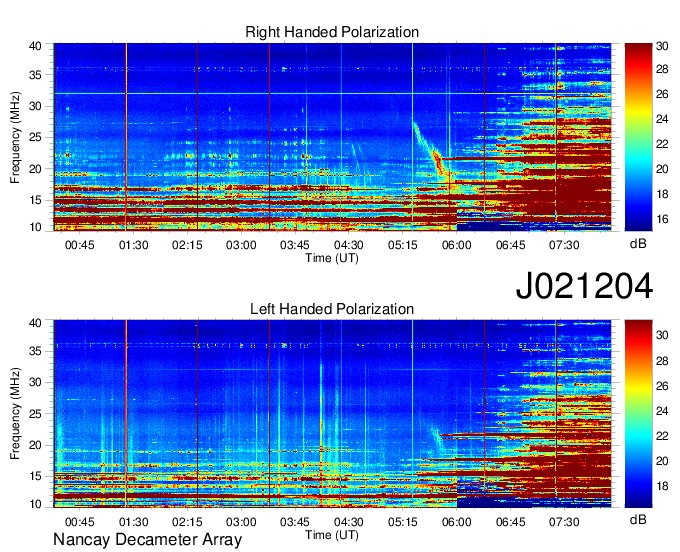Click the drifting red burst in the right-handed spectrogram

coord(438,163)
